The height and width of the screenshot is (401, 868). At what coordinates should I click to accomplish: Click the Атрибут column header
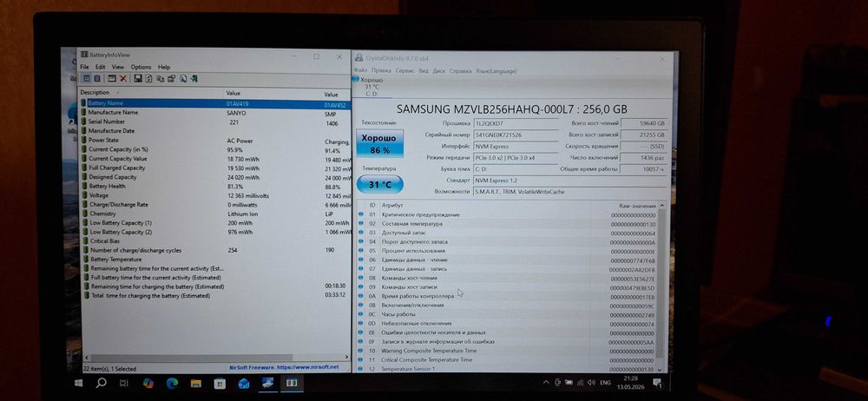392,205
